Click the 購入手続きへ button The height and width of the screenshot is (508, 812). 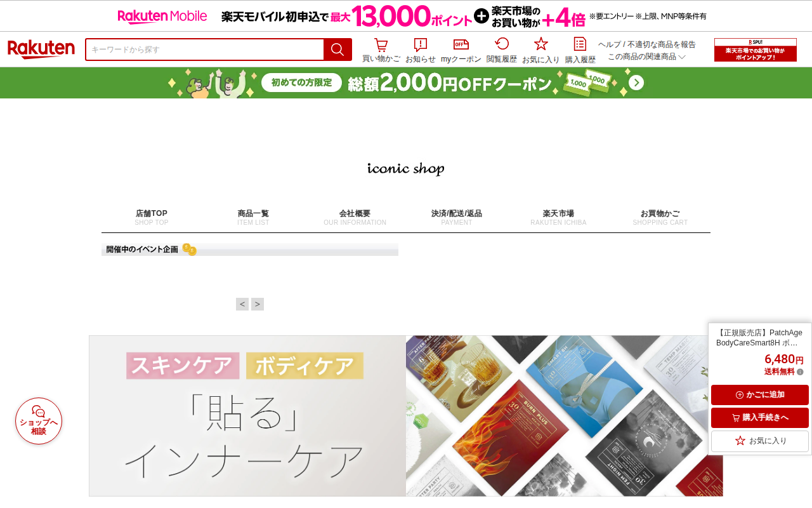(760, 418)
